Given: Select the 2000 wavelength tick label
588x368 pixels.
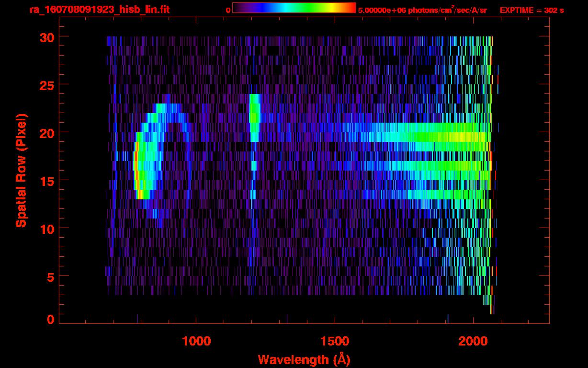Looking at the screenshot, I should tap(473, 341).
